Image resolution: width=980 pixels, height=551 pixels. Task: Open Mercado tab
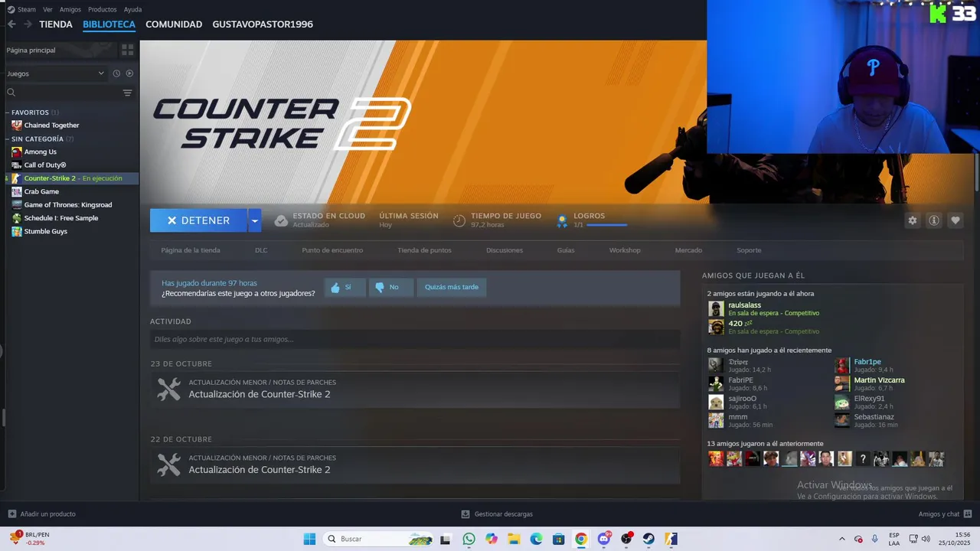pos(688,250)
